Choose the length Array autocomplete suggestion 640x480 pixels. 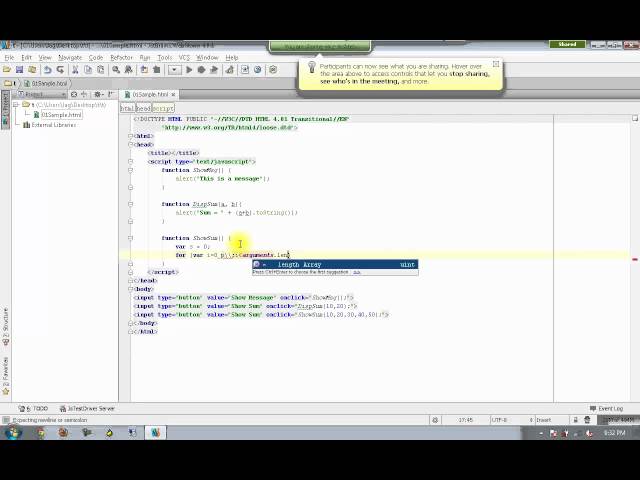[335, 264]
